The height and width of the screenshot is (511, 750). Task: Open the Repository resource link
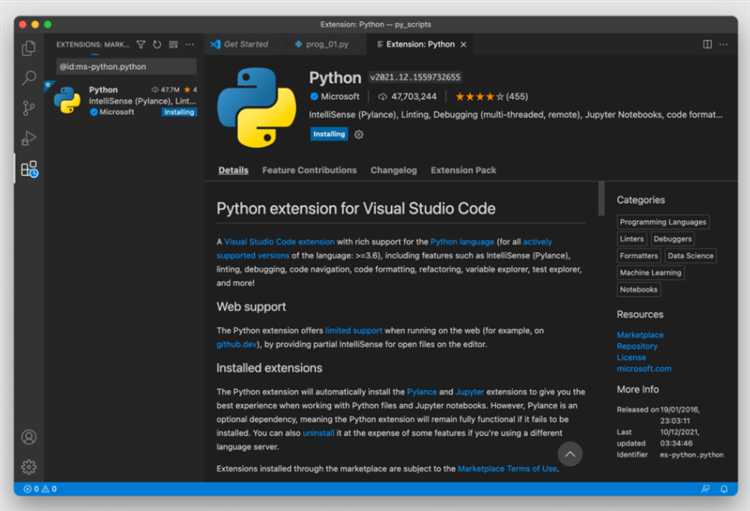[637, 346]
